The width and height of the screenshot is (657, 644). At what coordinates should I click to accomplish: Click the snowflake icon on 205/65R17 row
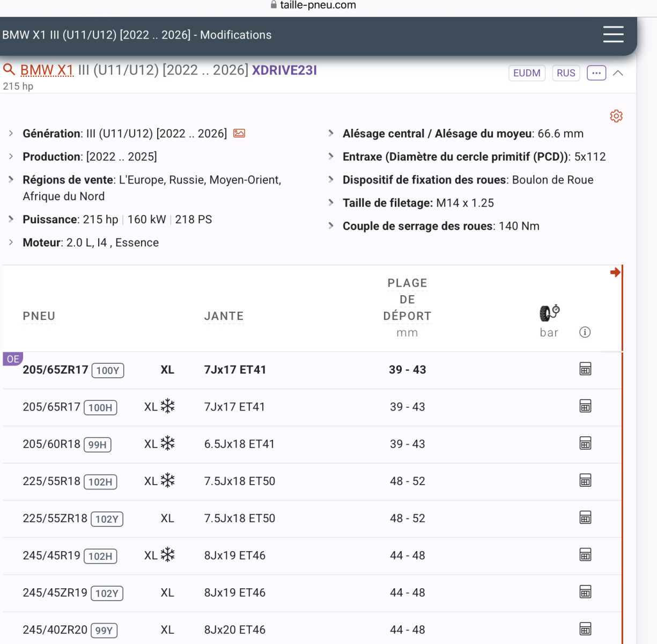coord(168,406)
